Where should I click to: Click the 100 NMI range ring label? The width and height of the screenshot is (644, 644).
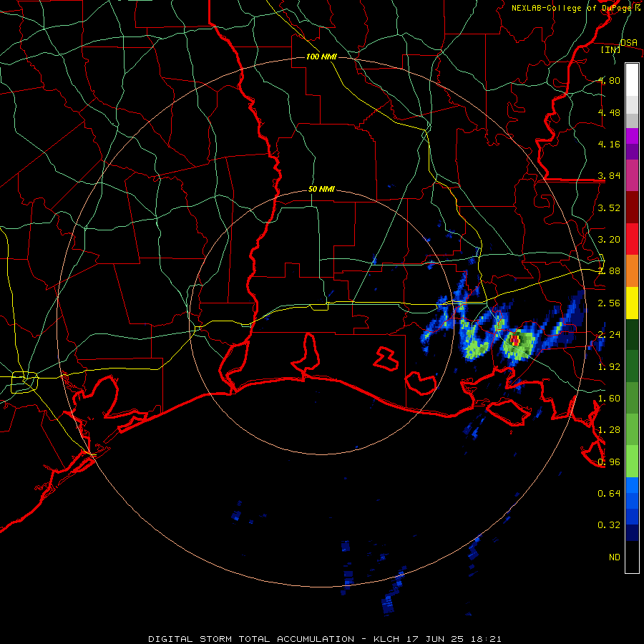point(321,57)
